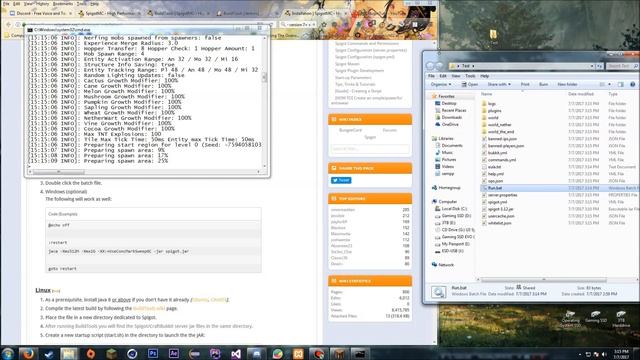Select banned-players.json file
Viewport: 640px width, 360px height.
click(x=506, y=146)
